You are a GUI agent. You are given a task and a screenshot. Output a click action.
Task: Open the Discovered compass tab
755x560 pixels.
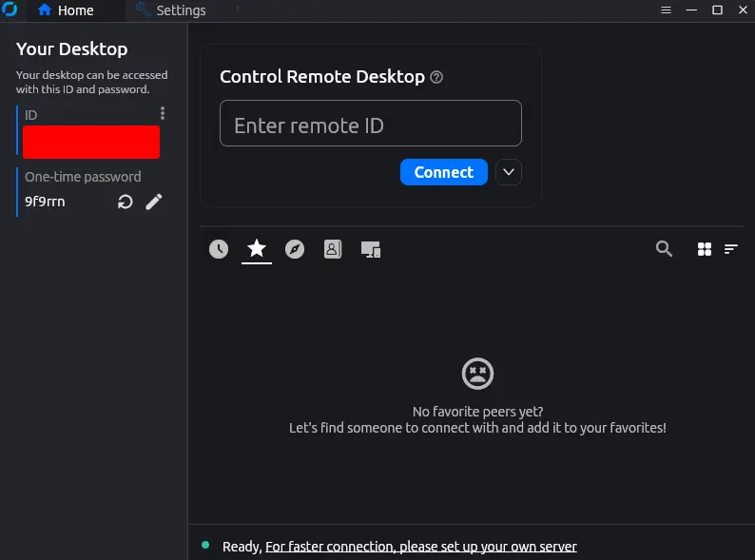[x=295, y=249]
